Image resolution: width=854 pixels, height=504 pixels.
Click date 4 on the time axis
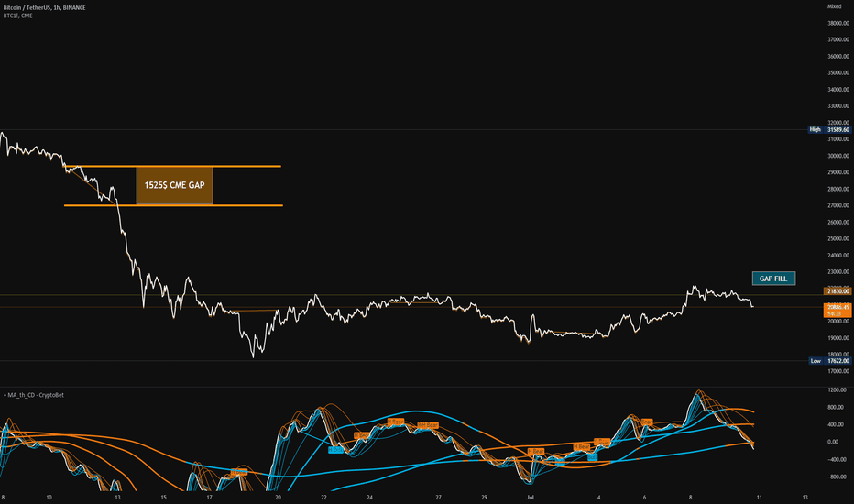click(x=598, y=498)
